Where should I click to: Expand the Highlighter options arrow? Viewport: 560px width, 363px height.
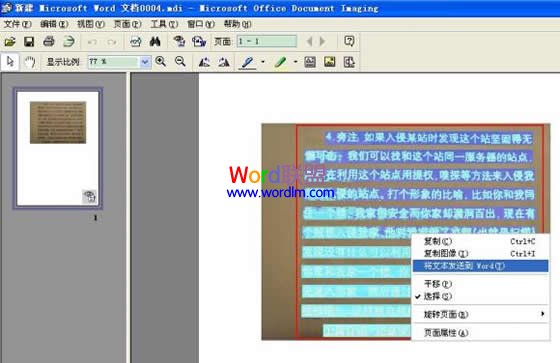[295, 62]
